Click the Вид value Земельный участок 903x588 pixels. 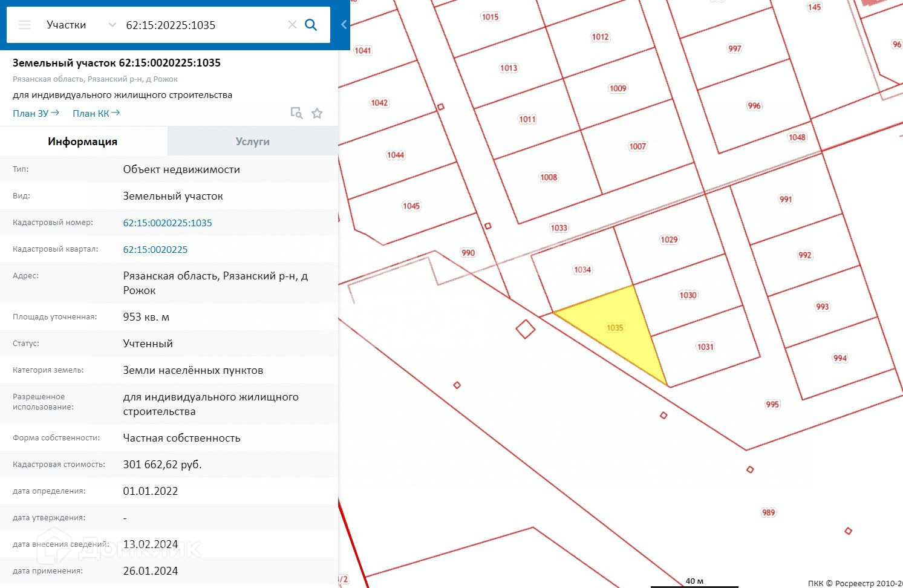(173, 196)
